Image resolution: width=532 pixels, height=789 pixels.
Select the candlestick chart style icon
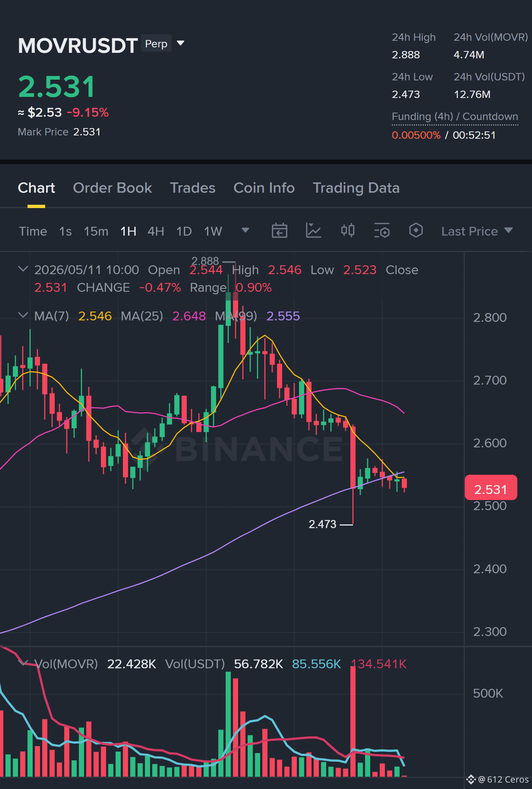click(347, 231)
